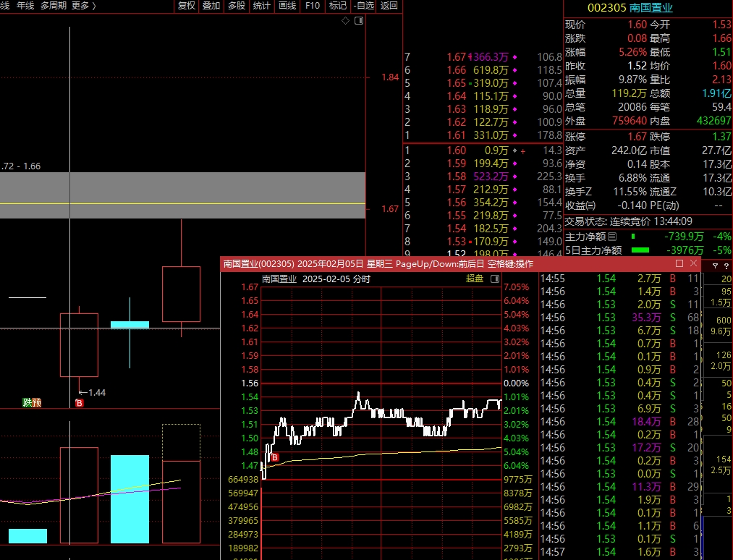Click the red B marker under K-line
Screen dimensions: 733x560
coord(80,403)
